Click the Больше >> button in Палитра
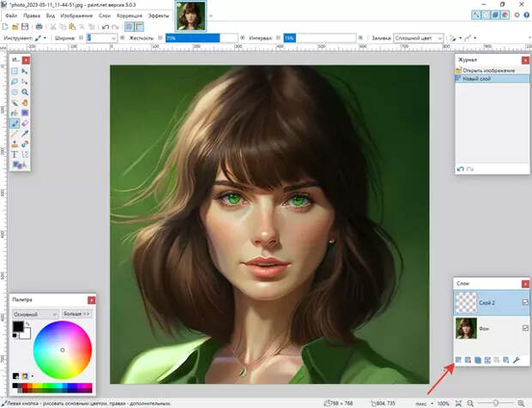The image size is (532, 408). [x=76, y=314]
